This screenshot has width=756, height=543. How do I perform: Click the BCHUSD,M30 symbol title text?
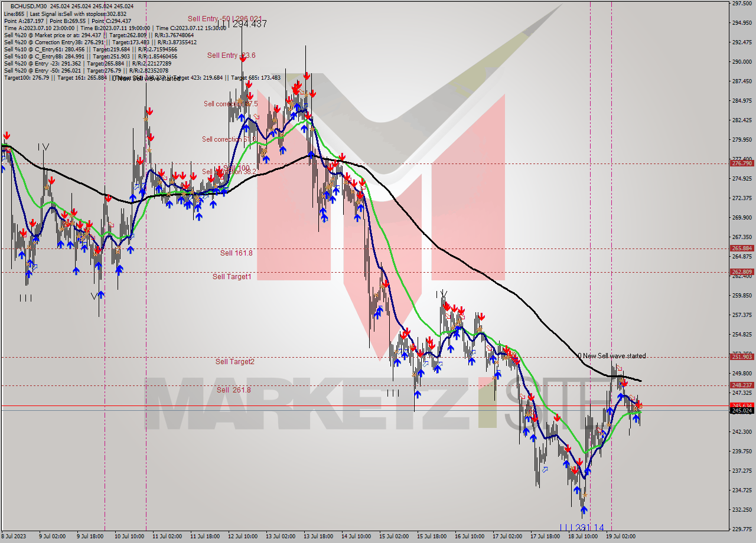(30, 6)
